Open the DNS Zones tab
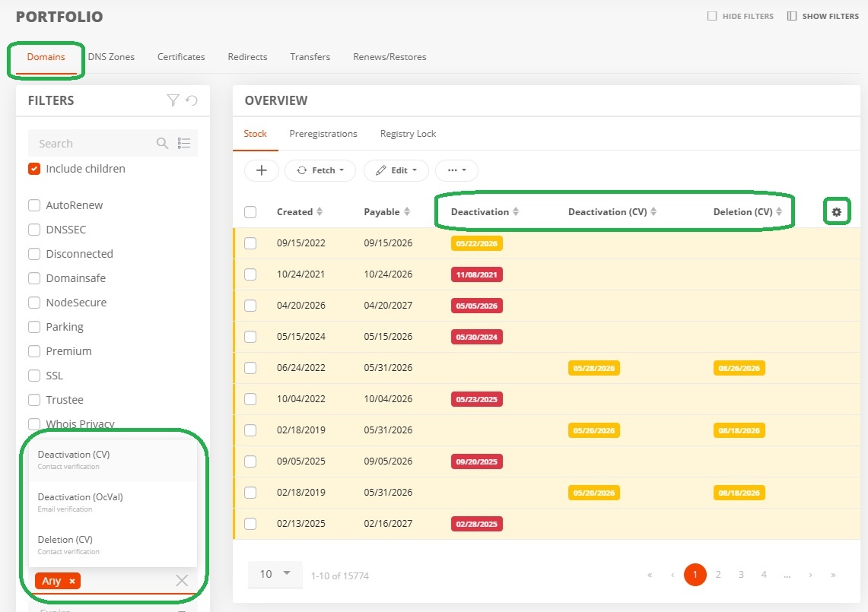Viewport: 868px width, 612px height. [111, 57]
